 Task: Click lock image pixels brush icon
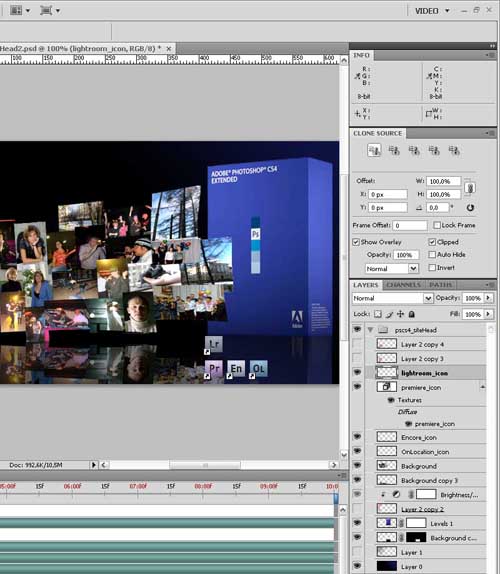point(389,314)
